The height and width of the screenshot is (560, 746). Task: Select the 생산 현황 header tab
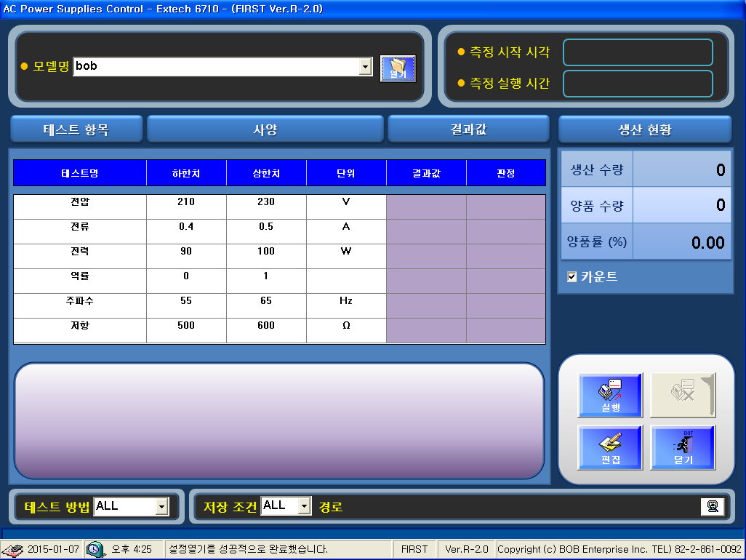645,130
